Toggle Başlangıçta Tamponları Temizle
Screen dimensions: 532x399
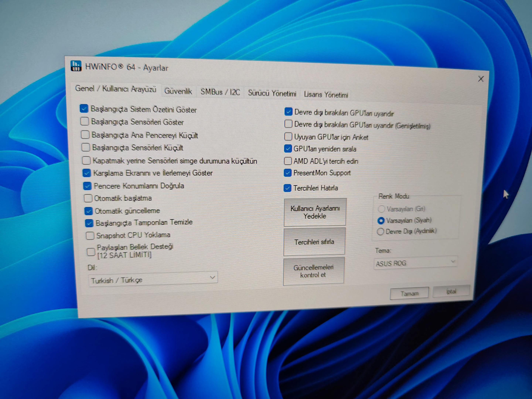coord(89,223)
